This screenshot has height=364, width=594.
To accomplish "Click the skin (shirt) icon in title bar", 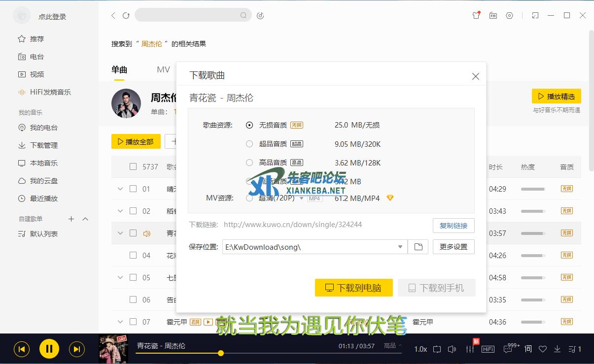I will [x=476, y=16].
